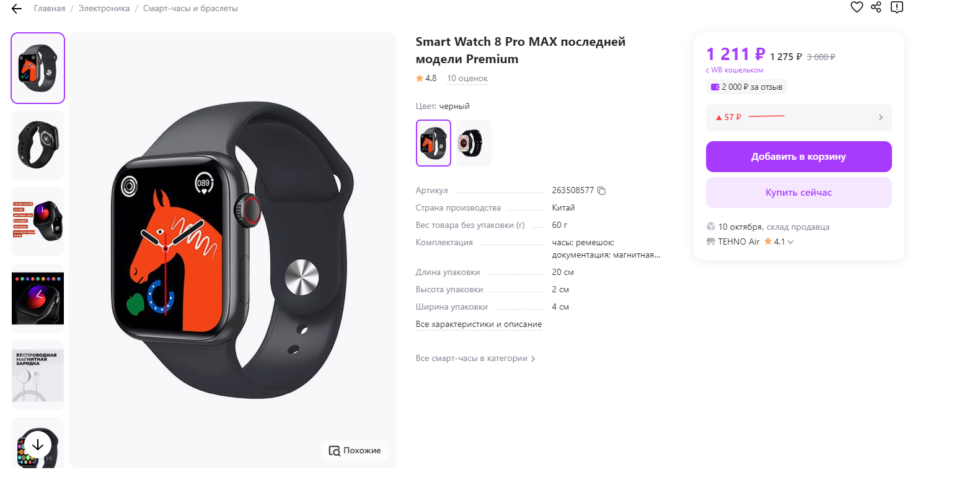Click the orange rating star icon
The image size is (980, 483).
420,79
